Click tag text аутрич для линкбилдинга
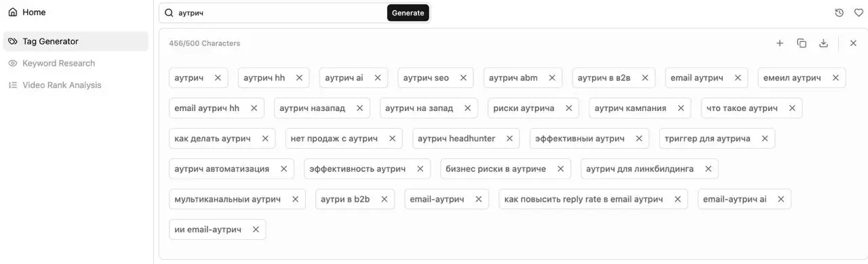868x264 pixels. point(639,169)
